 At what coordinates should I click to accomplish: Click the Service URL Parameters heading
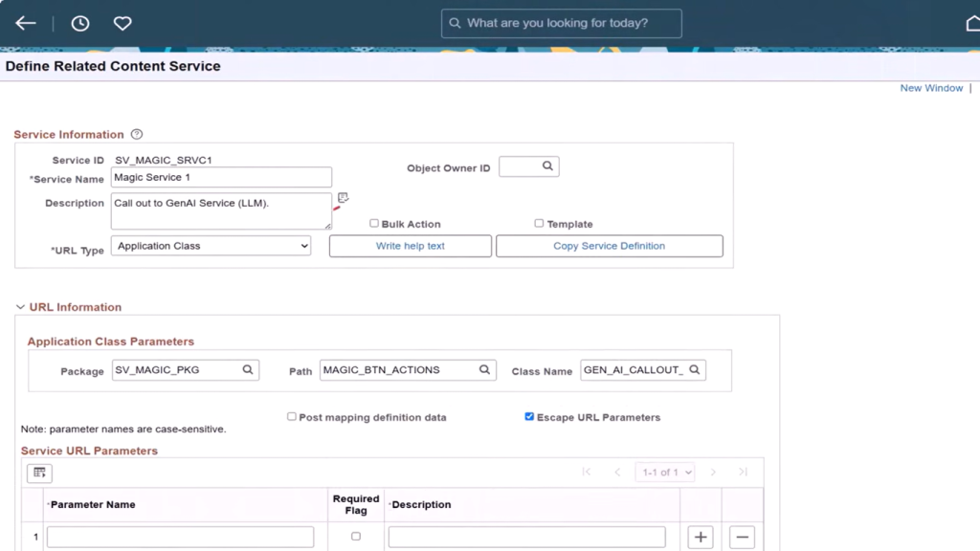click(x=89, y=451)
